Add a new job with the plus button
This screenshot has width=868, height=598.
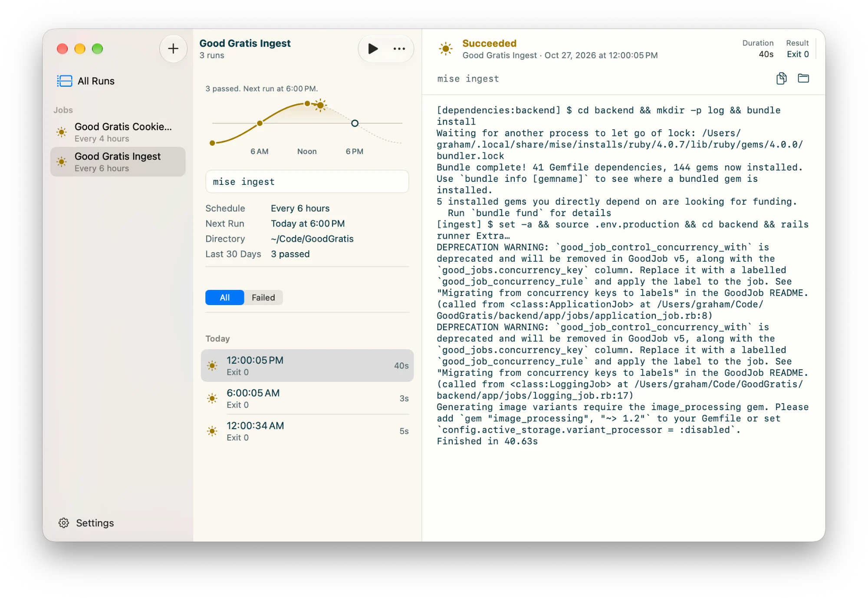coord(173,49)
